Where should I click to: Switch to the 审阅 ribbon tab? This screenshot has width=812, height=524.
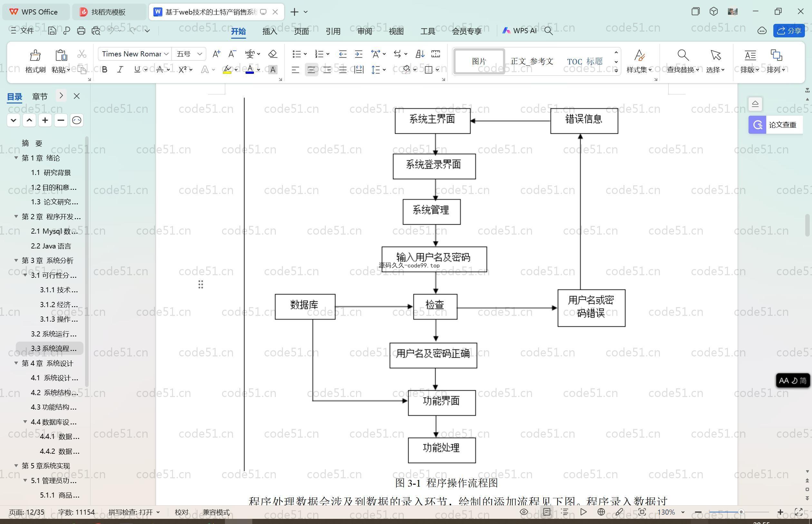[365, 31]
